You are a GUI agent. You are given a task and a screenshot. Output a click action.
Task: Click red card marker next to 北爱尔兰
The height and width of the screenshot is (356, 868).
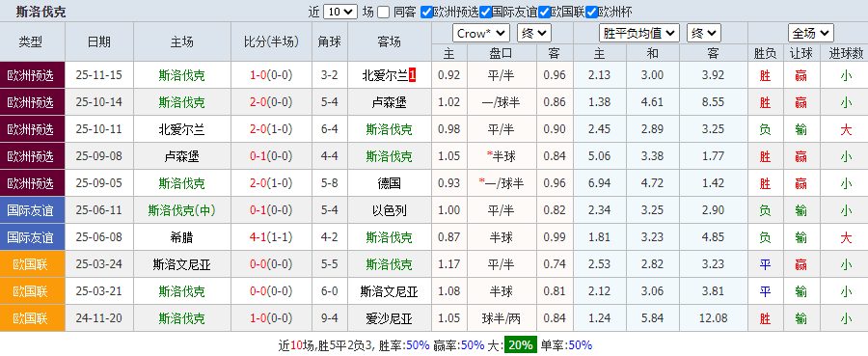(x=412, y=75)
